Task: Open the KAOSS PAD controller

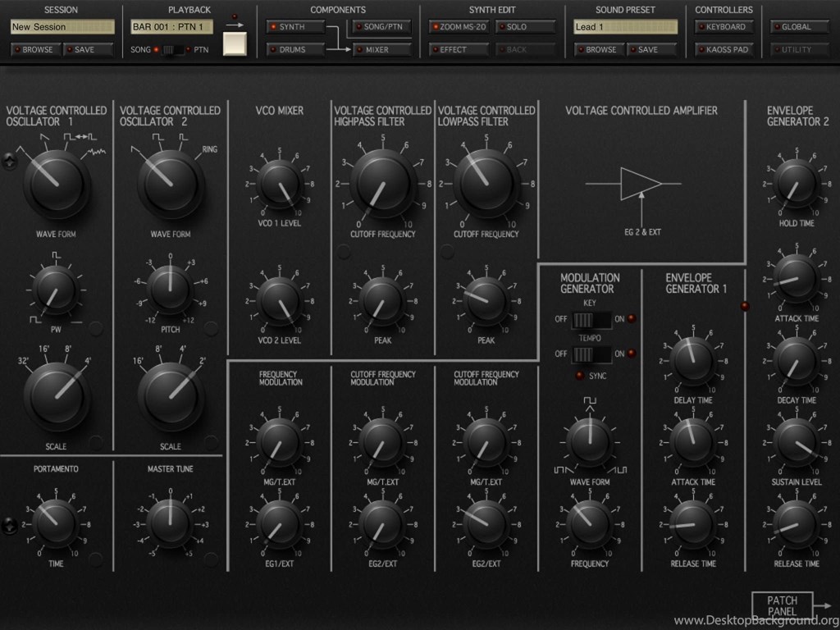Action: tap(724, 49)
